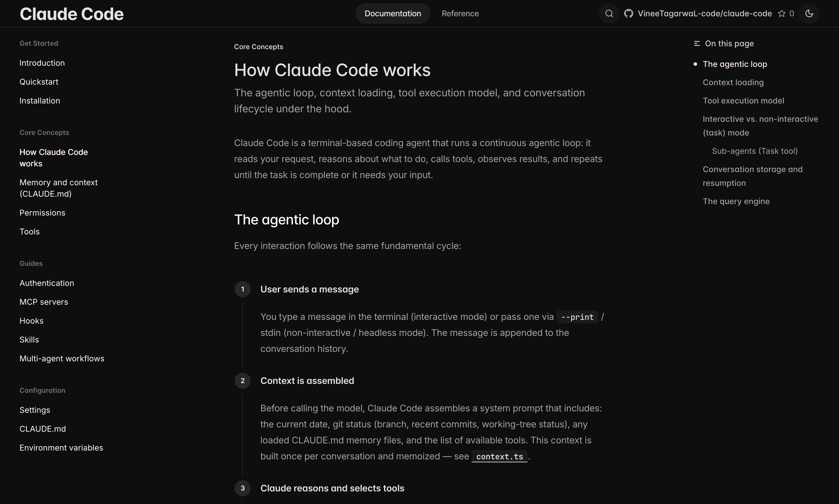Switch to the Reference tab
Image resolution: width=839 pixels, height=504 pixels.
point(460,14)
